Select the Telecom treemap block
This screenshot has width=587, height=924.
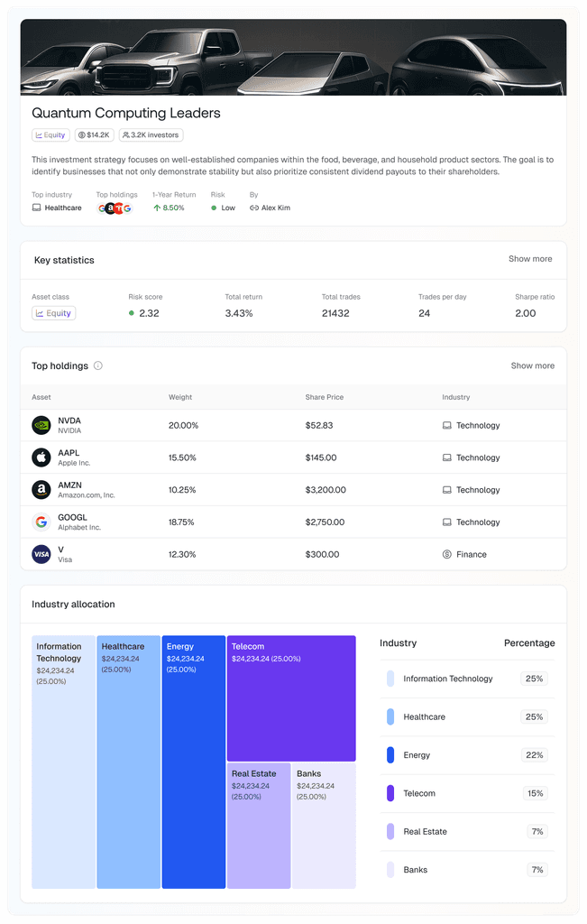[291, 698]
